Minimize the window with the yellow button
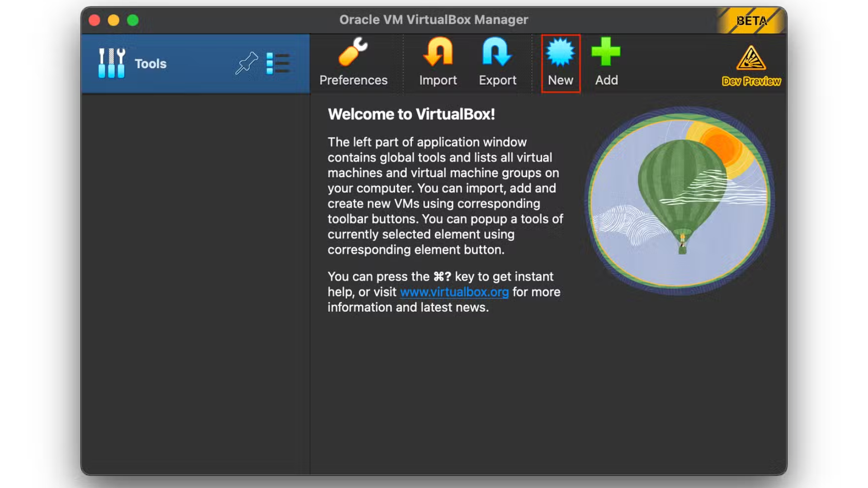This screenshot has height=488, width=868. [x=113, y=20]
